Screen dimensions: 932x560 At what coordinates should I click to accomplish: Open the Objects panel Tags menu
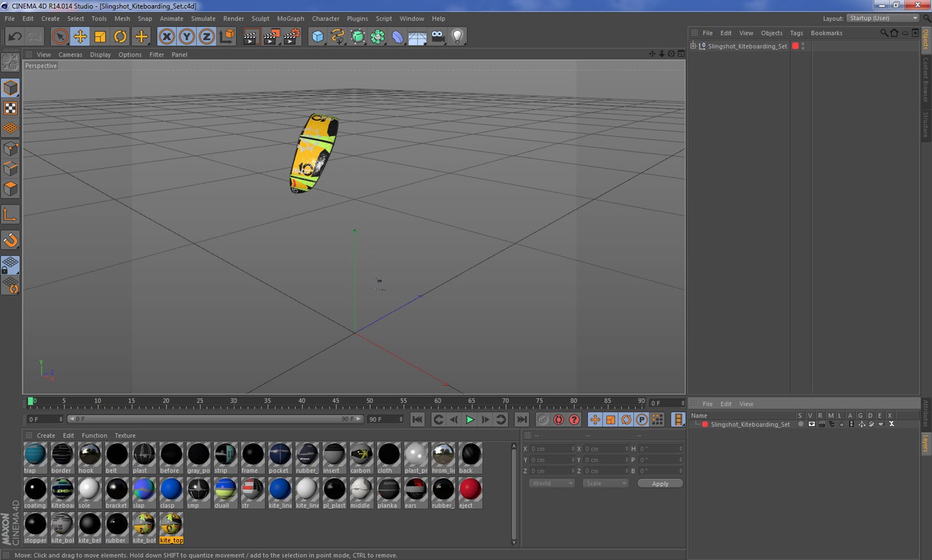[x=796, y=33]
